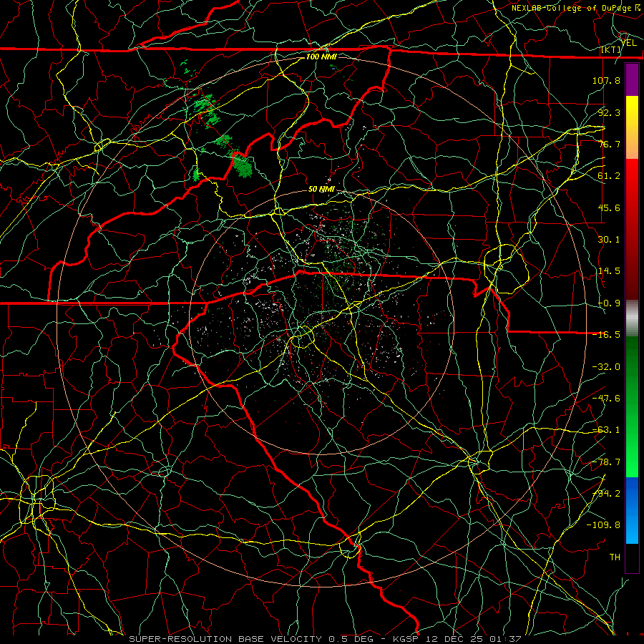The width and height of the screenshot is (644, 644).
Task: Click the -16.5 value on velocity scale
Action: coord(606,335)
